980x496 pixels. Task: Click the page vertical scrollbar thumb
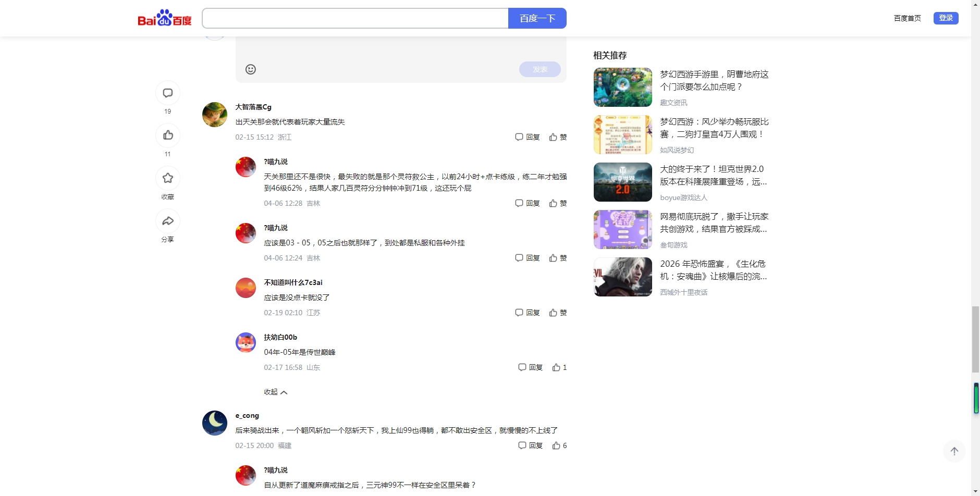975,340
